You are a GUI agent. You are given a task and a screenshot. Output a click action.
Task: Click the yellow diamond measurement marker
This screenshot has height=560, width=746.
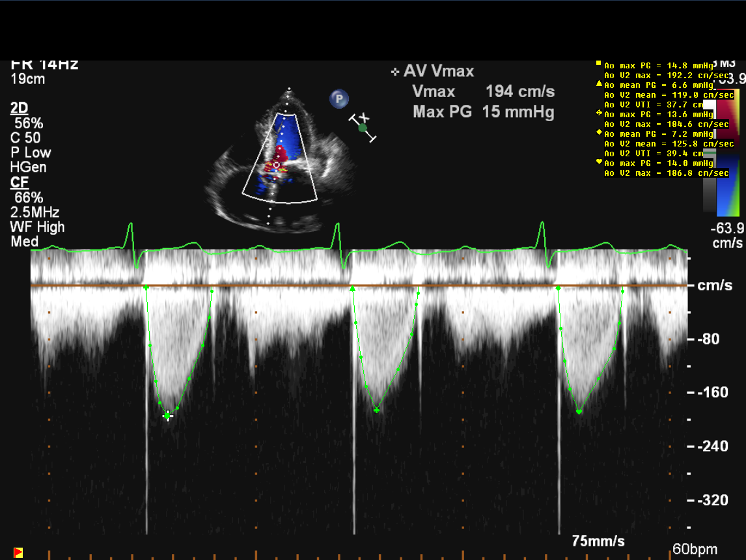[x=599, y=133]
